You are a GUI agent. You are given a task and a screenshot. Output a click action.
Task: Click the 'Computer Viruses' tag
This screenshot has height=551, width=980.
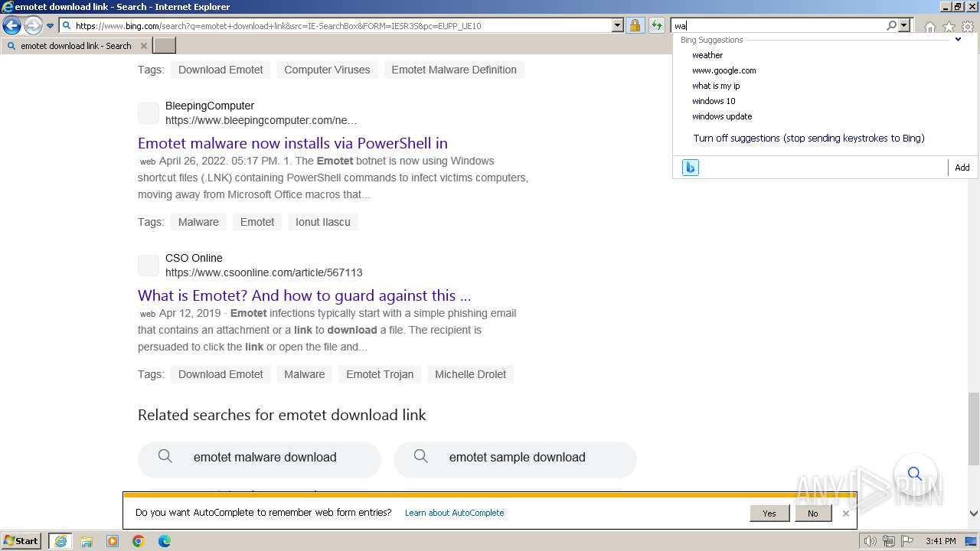point(327,70)
